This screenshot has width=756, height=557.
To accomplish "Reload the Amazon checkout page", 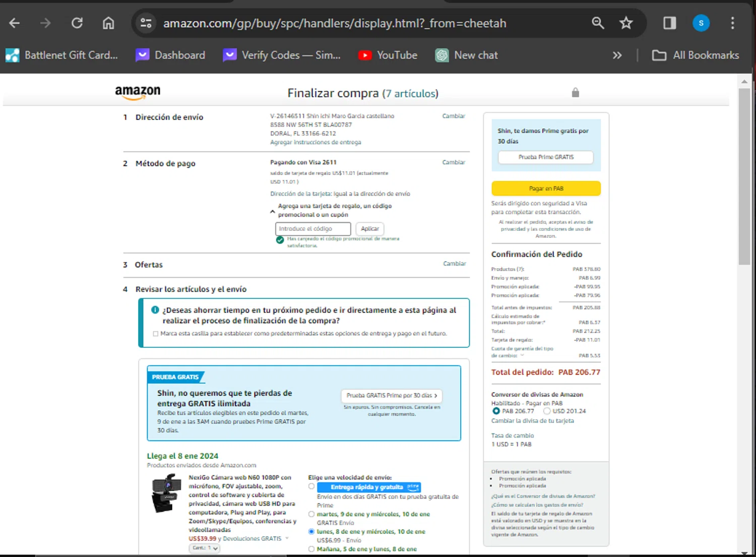I will [77, 23].
